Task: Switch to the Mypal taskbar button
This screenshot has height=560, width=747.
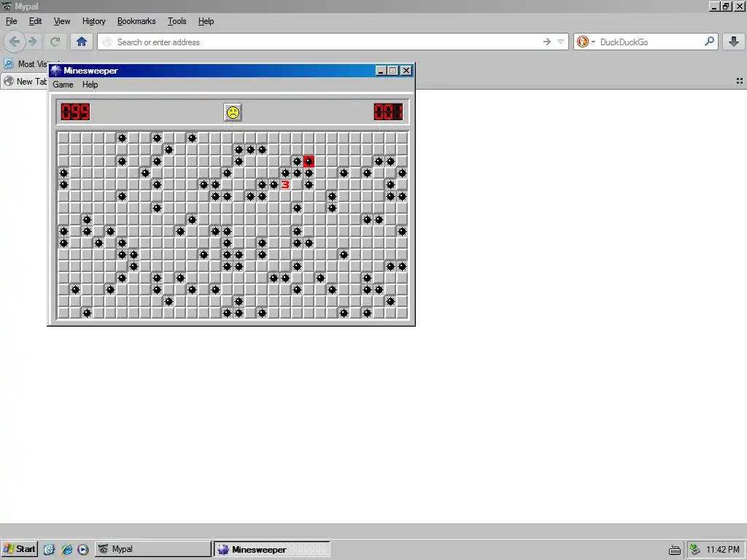Action: 153,549
